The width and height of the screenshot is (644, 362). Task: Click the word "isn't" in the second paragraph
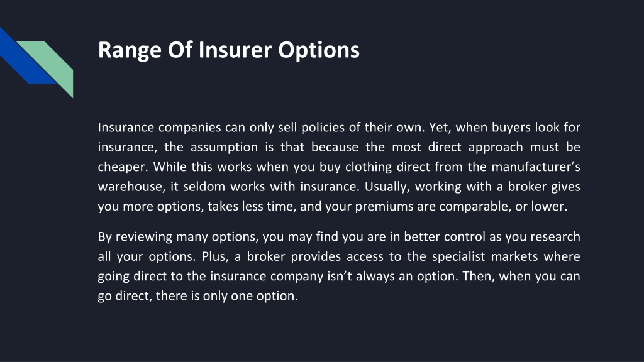tap(340, 276)
